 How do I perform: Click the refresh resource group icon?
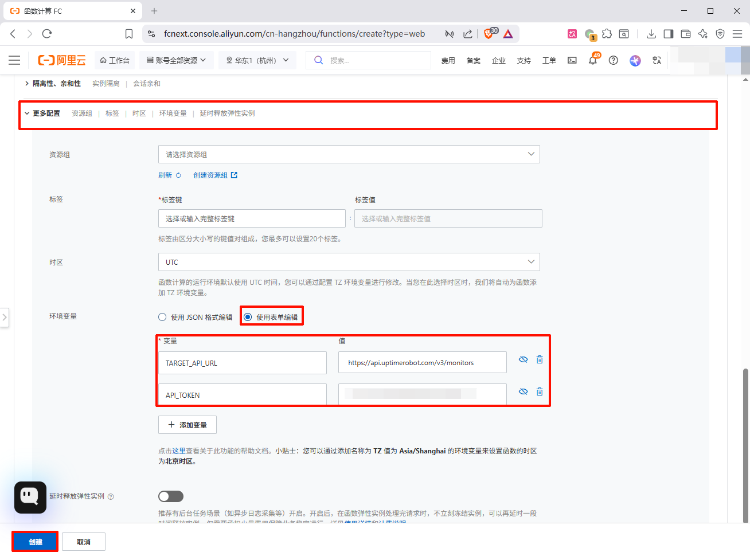point(178,175)
